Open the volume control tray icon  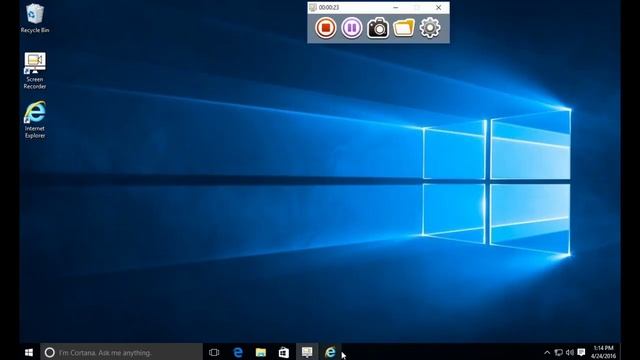pos(570,352)
